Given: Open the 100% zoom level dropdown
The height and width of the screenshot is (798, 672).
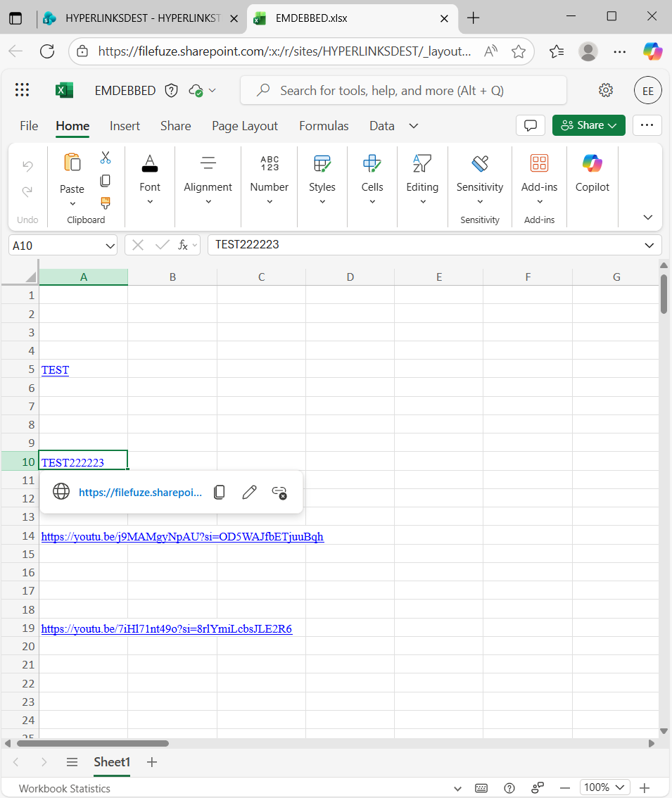Looking at the screenshot, I should [x=604, y=787].
